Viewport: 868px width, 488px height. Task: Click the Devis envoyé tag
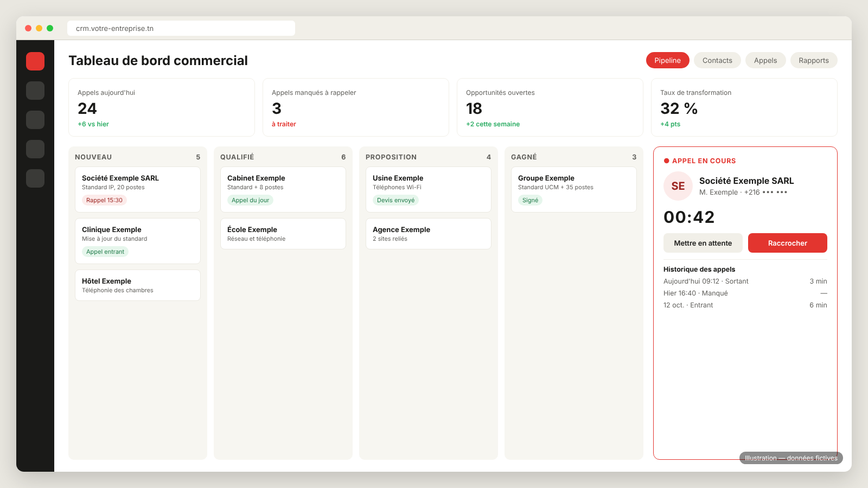pos(395,200)
